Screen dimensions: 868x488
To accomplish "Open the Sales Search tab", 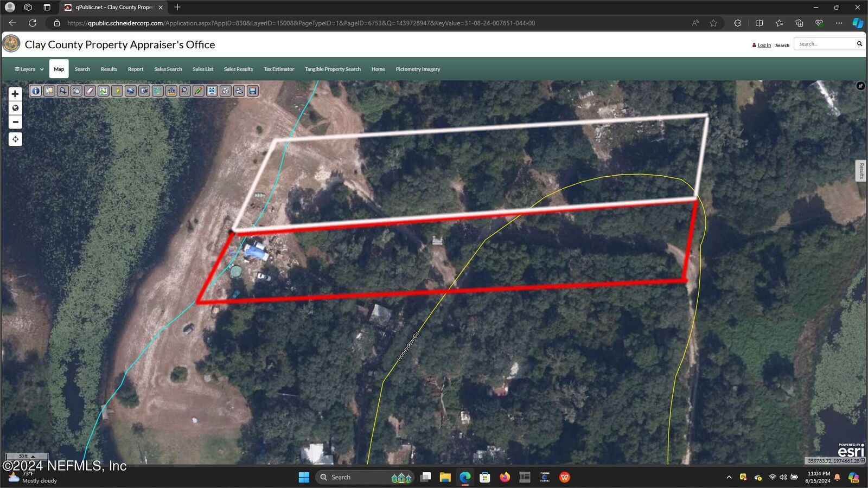I will point(168,69).
